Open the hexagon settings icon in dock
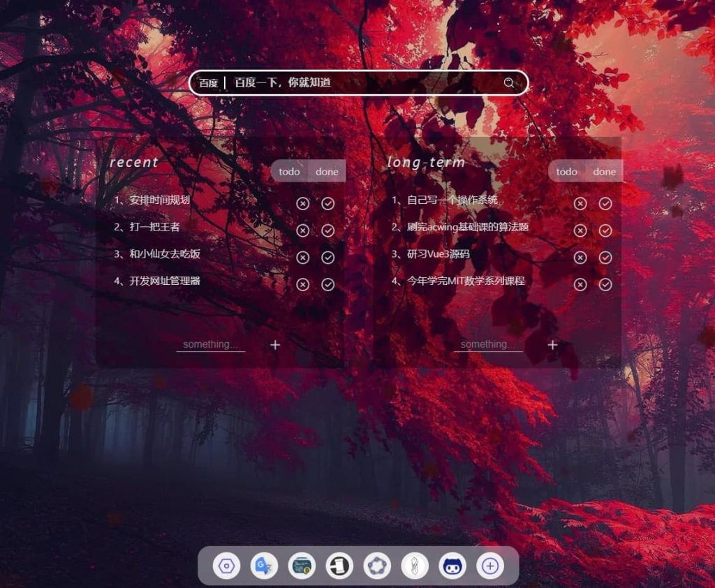This screenshot has width=715, height=588. point(226,566)
